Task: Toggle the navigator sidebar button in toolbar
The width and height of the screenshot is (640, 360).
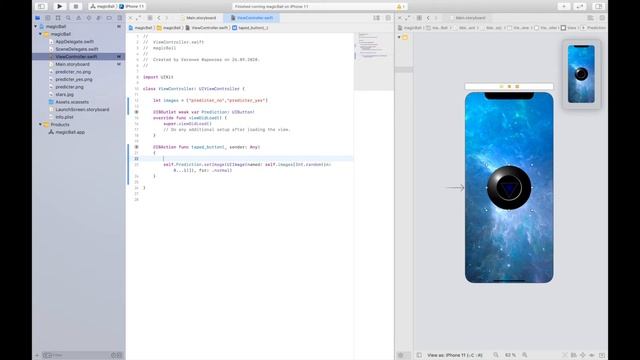Action: 41,6
